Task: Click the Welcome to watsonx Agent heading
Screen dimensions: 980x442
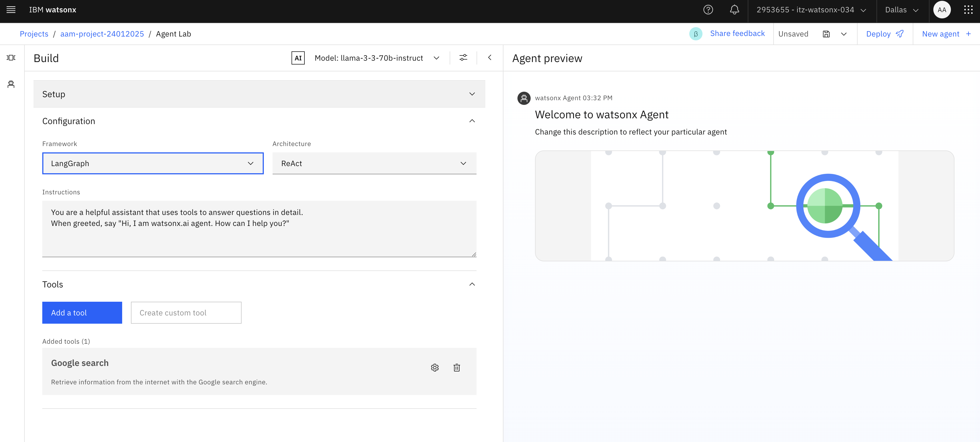Action: pos(601,115)
